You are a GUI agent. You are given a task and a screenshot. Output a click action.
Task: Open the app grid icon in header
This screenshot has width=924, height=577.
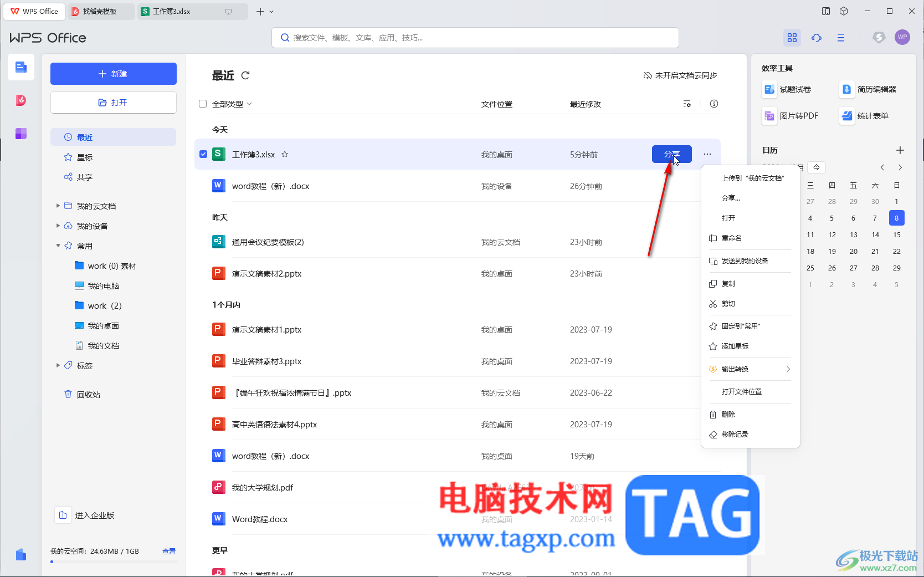click(x=792, y=38)
